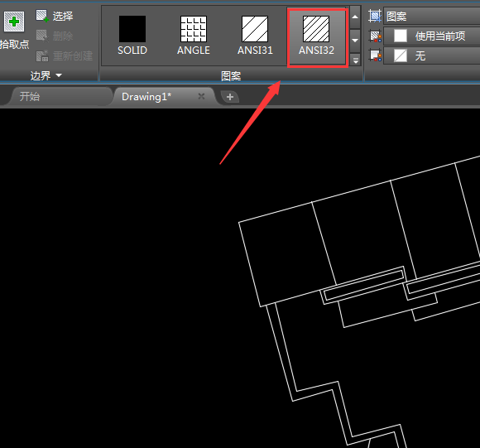Create a new drawing tab with plus button
This screenshot has height=448, width=480.
[230, 97]
